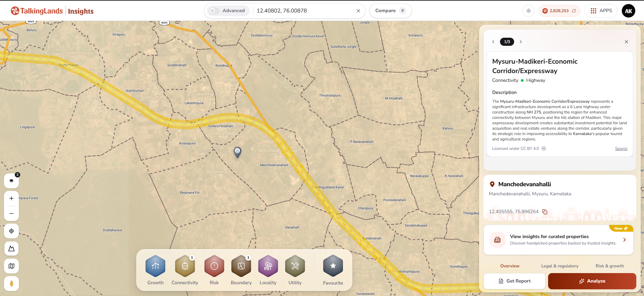Locate my current position
The width and height of the screenshot is (644, 296).
[x=11, y=231]
